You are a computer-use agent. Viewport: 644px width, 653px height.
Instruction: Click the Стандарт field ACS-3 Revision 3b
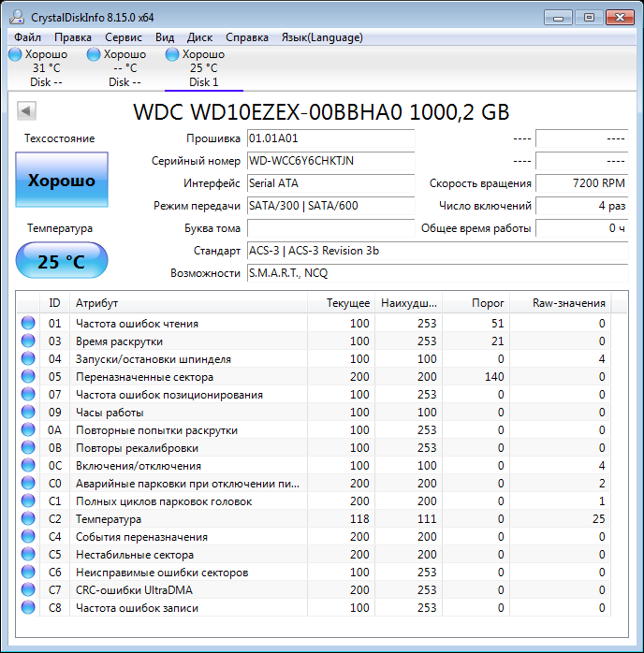coord(437,251)
